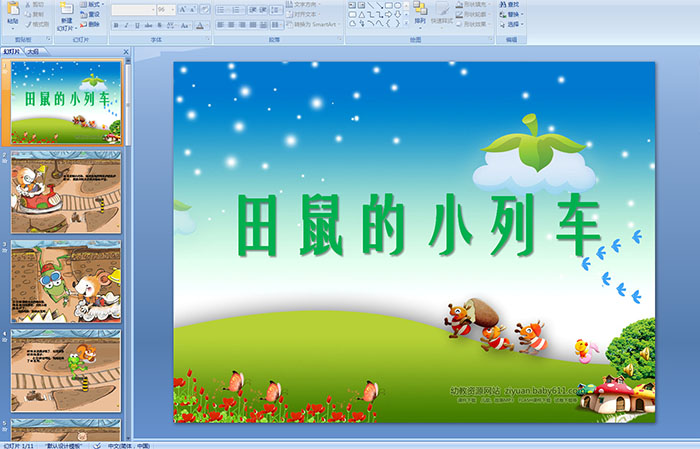700x449 pixels.
Task: Close the slide thumbnail pane
Action: pyautogui.click(x=126, y=50)
